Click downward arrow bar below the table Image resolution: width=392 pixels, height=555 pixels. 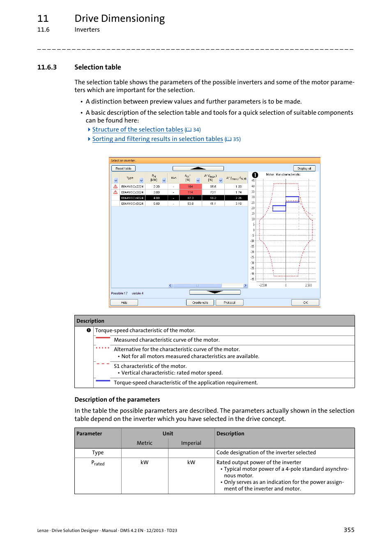coord(215,292)
